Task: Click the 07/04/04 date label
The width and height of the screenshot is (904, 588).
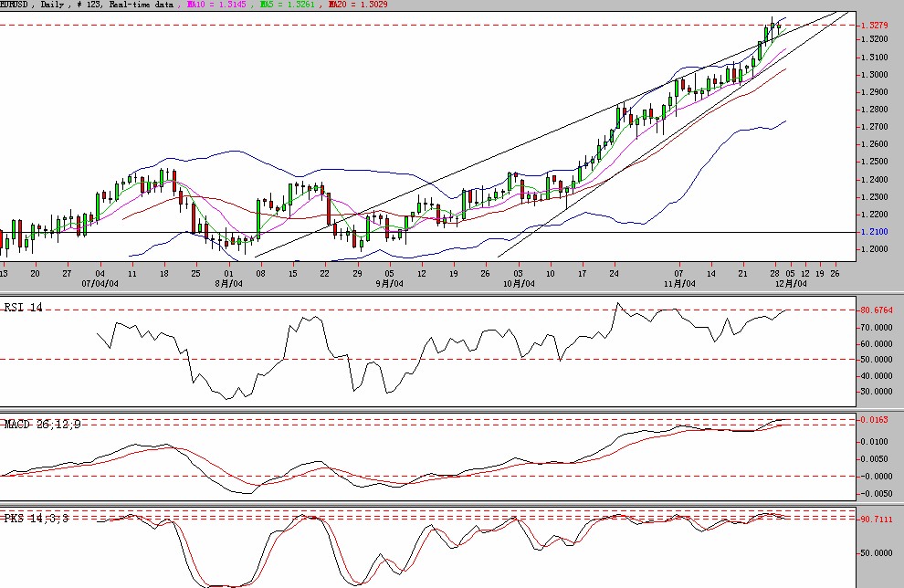Action: click(100, 284)
